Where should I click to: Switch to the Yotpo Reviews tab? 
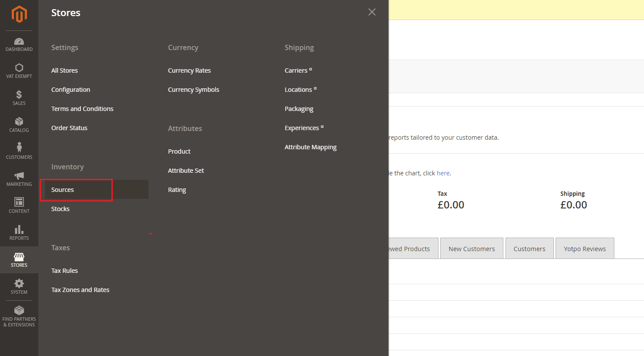[x=585, y=249]
